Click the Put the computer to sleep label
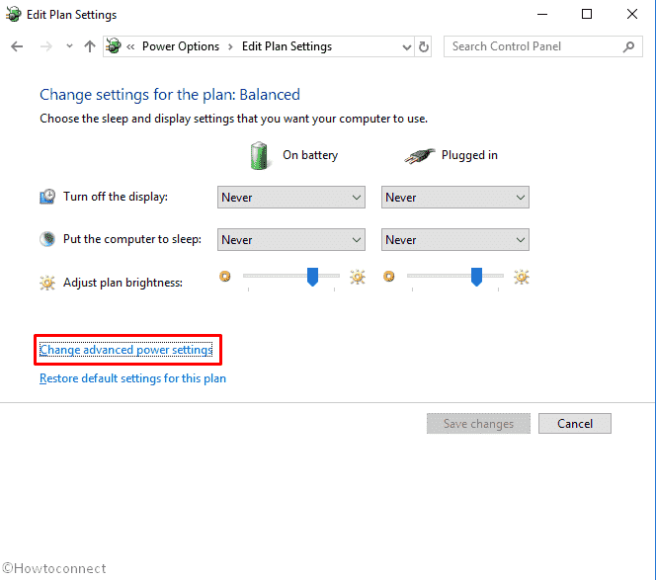This screenshot has width=656, height=580. (x=132, y=239)
